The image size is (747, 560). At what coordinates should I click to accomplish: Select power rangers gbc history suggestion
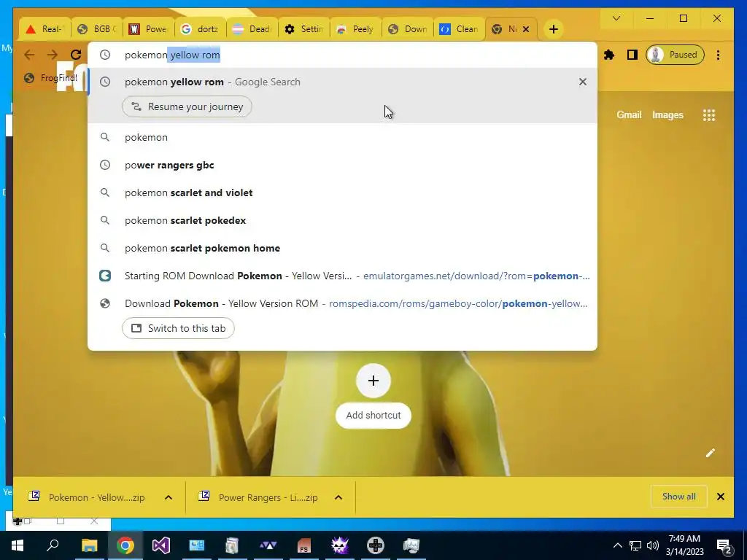[x=342, y=165]
